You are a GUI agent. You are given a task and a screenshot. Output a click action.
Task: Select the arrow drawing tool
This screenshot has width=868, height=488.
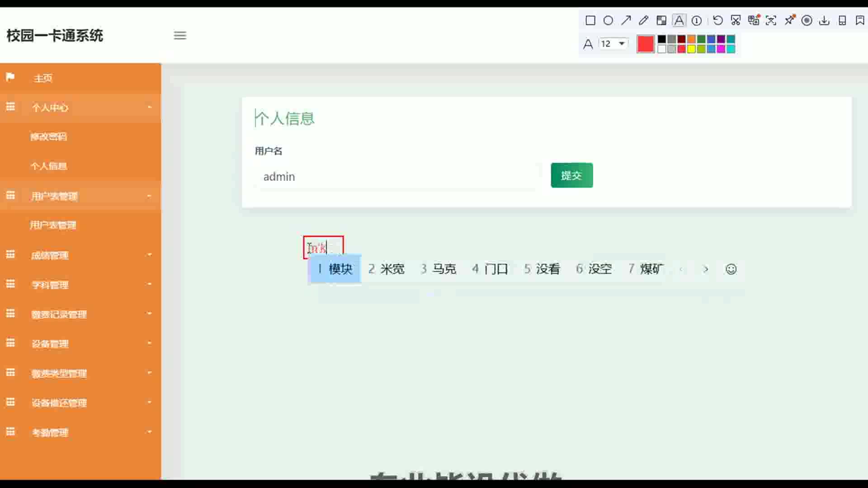[x=626, y=20]
